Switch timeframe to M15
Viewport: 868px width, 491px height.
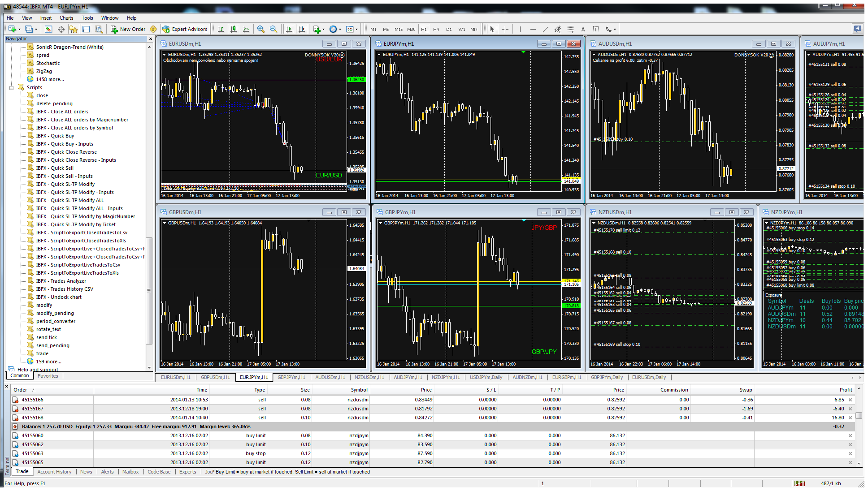coord(398,29)
